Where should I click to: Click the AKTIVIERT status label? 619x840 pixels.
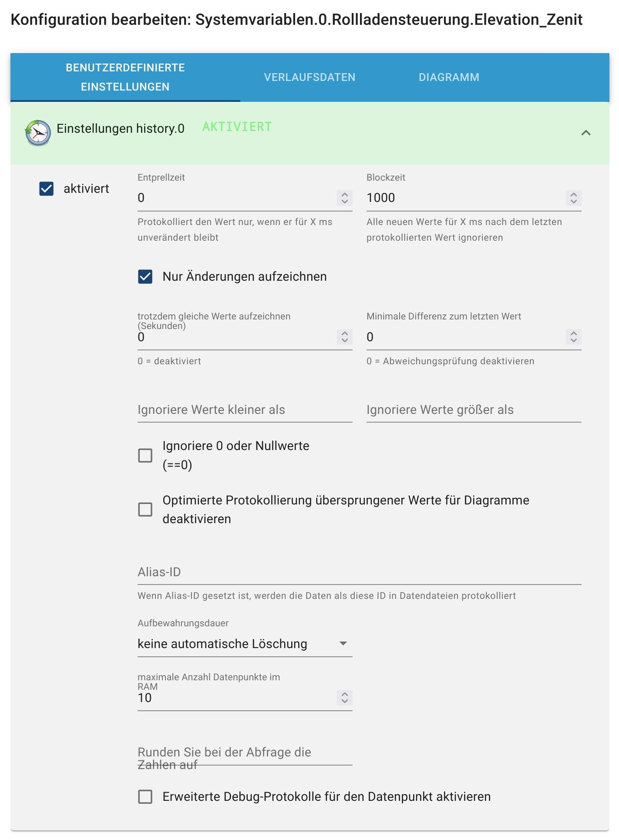tap(237, 127)
